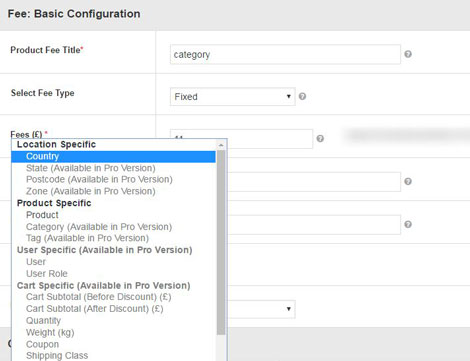The height and width of the screenshot is (361, 470).
Task: Click User Specific (Available in Pro Version) header
Action: point(104,250)
